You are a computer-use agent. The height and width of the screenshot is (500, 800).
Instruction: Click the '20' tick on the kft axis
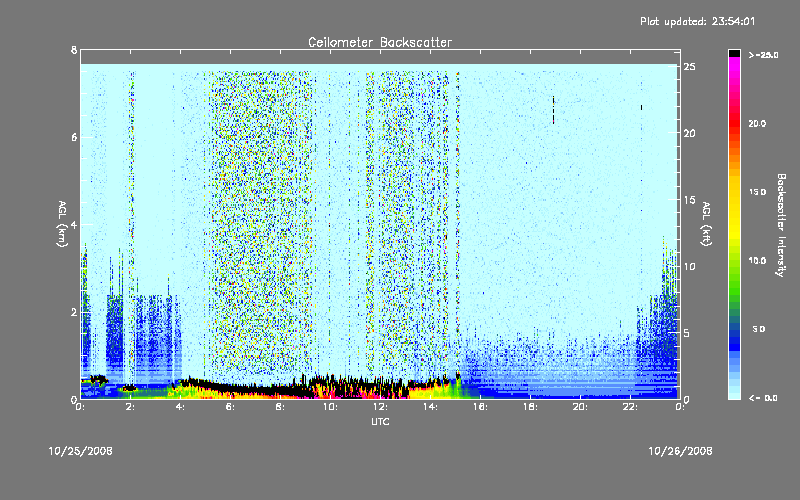[x=690, y=133]
